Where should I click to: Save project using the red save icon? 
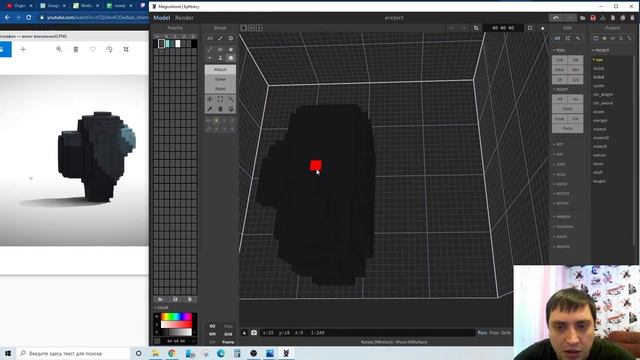(593, 18)
